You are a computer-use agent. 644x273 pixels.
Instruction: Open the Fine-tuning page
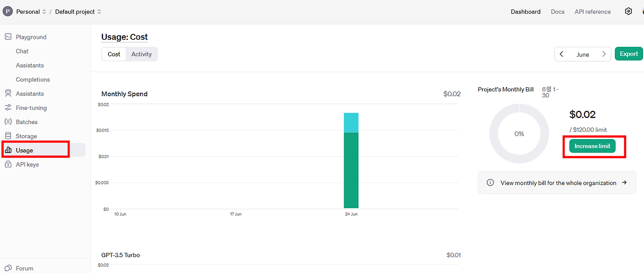[31, 108]
